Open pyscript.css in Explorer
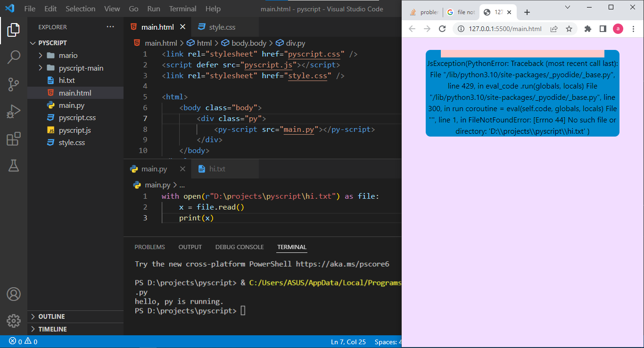The width and height of the screenshot is (644, 348). 75,117
